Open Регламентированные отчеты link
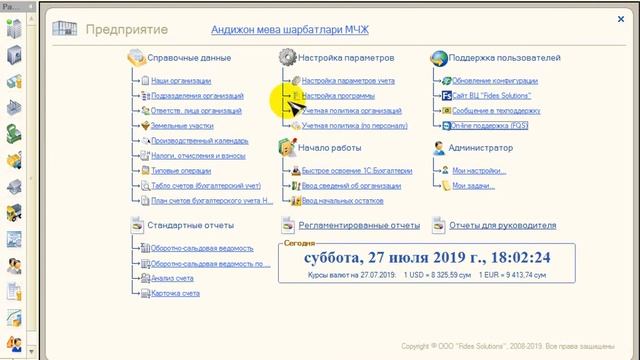The width and height of the screenshot is (640, 360). (359, 225)
